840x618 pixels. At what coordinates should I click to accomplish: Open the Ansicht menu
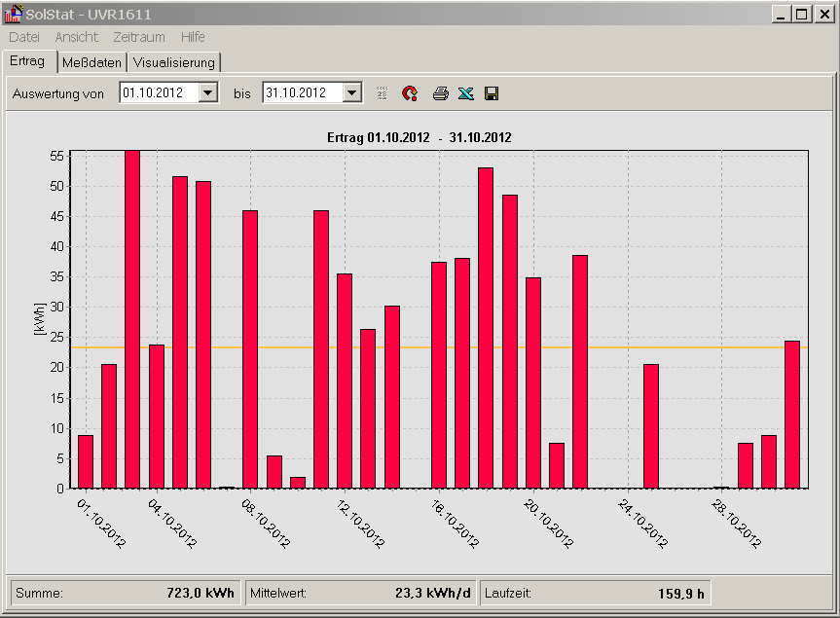pyautogui.click(x=77, y=37)
